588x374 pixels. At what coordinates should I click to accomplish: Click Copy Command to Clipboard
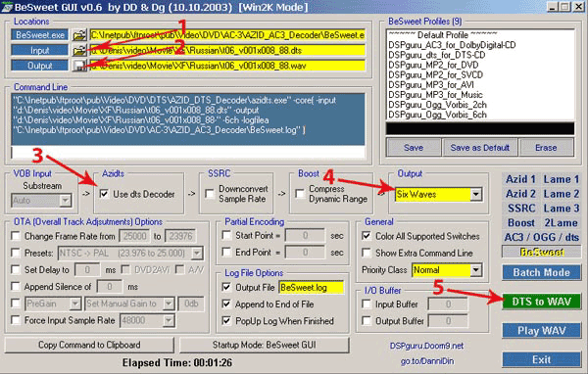point(89,345)
